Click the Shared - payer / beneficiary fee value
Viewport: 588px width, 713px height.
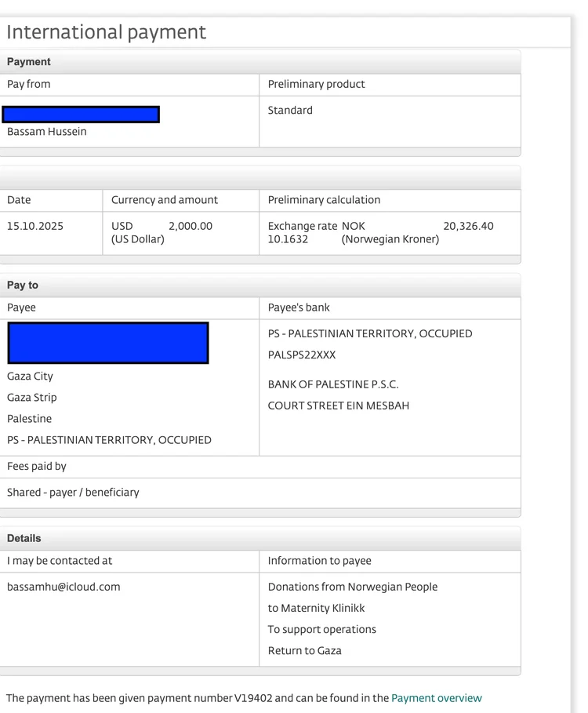point(73,493)
